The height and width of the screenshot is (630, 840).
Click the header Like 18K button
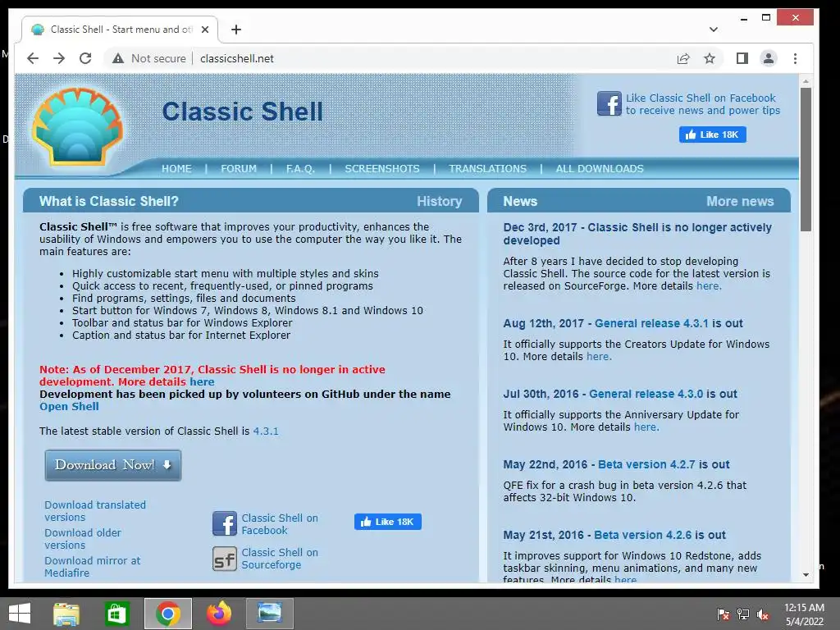tap(713, 135)
